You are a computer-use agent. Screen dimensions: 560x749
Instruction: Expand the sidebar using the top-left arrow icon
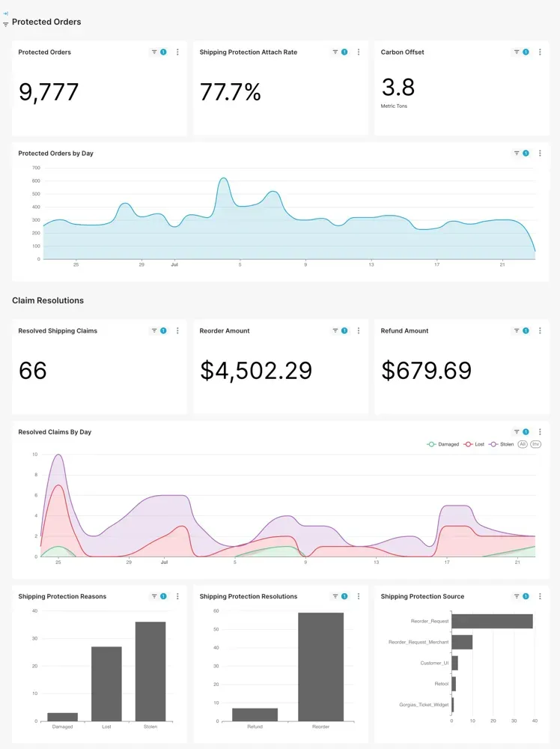(5, 13)
